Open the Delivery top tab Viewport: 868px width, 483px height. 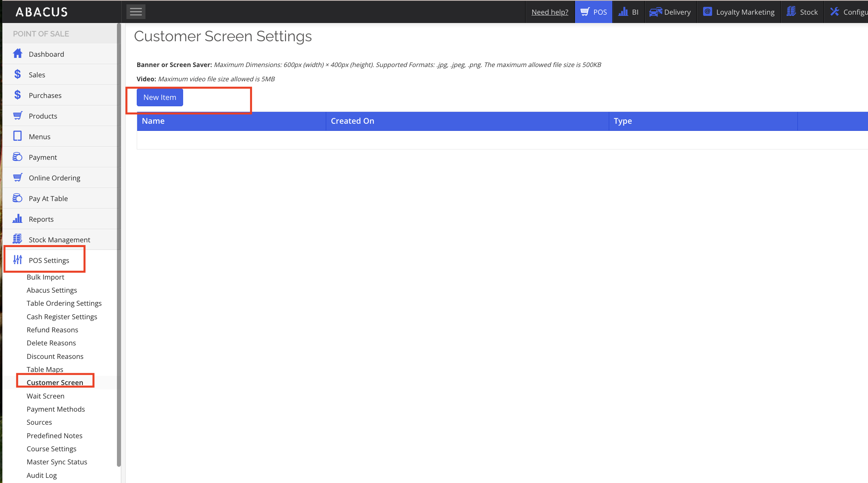click(x=671, y=12)
